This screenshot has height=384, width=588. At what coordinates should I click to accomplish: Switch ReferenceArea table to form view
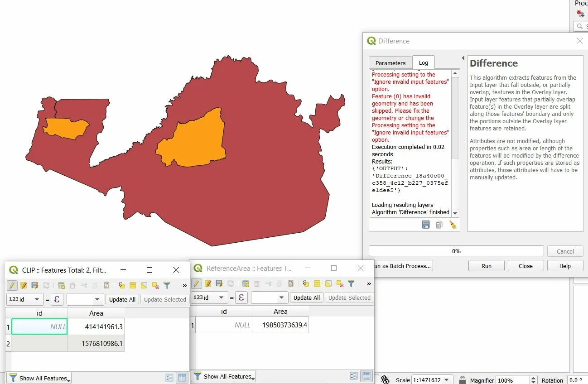coord(354,376)
